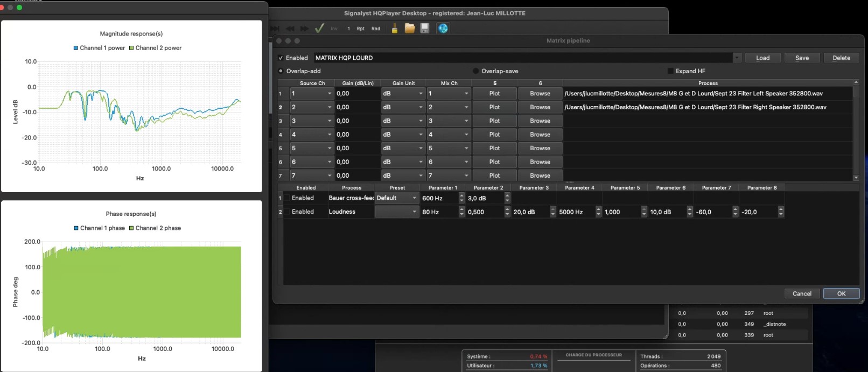Image resolution: width=868 pixels, height=372 pixels.
Task: Click the '1' toolbar button
Action: click(x=348, y=29)
